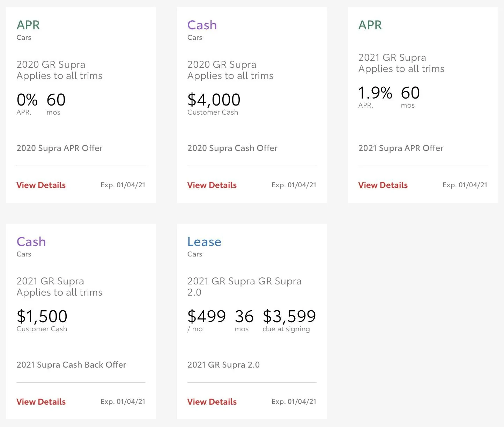This screenshot has height=427, width=504.
Task: Click the $499 per month lease price
Action: tap(207, 317)
